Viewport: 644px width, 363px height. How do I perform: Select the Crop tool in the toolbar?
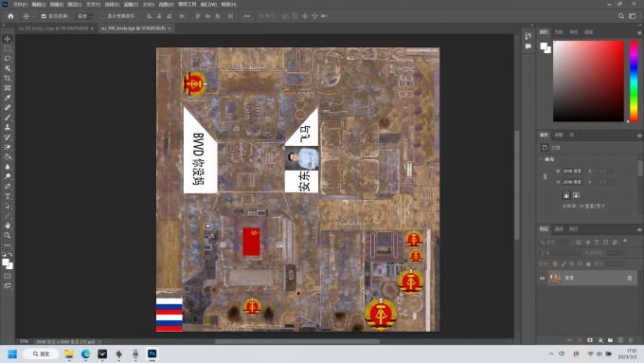click(8, 78)
